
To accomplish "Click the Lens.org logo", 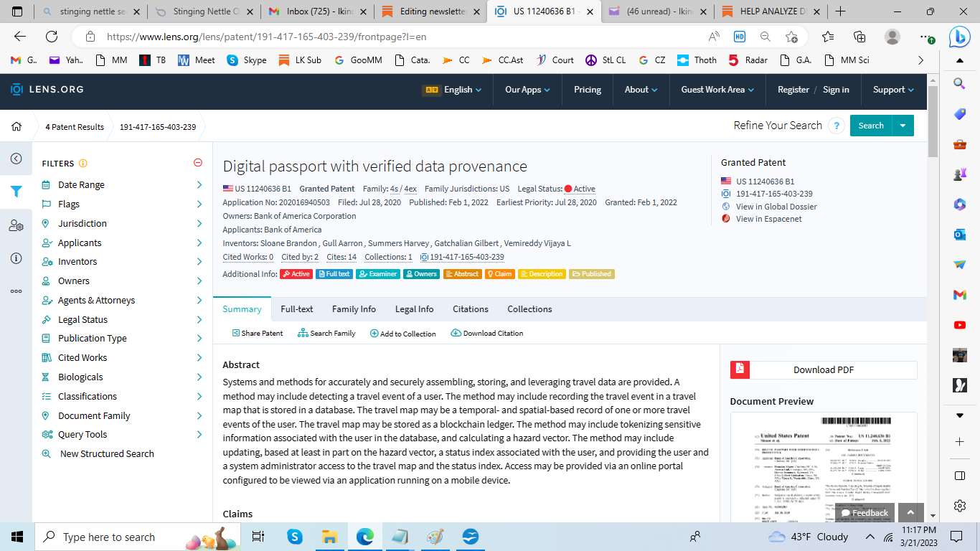I will pyautogui.click(x=47, y=90).
